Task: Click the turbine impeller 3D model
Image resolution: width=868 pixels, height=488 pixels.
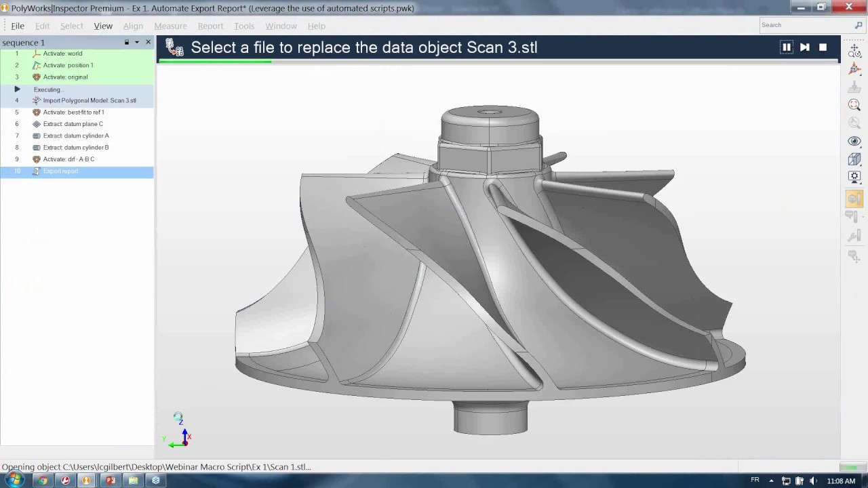Action: coord(490,271)
